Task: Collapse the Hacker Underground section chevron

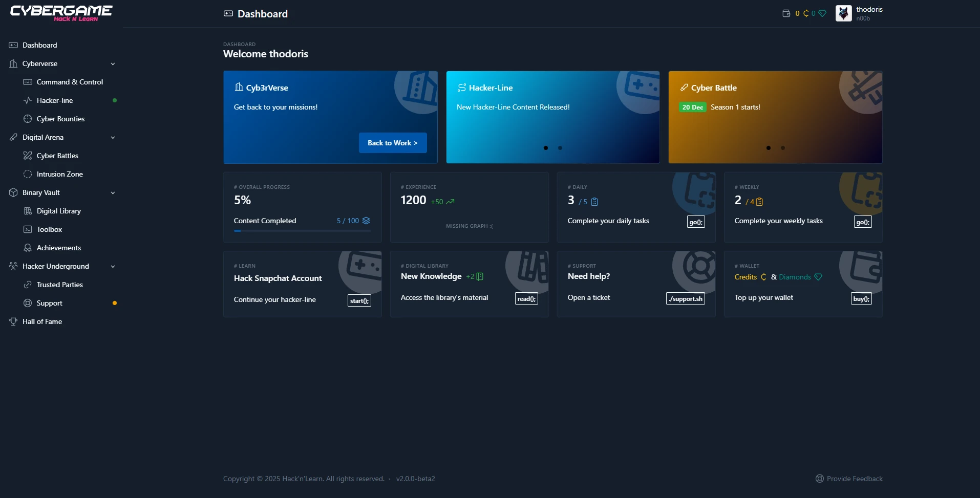Action: coord(113,267)
